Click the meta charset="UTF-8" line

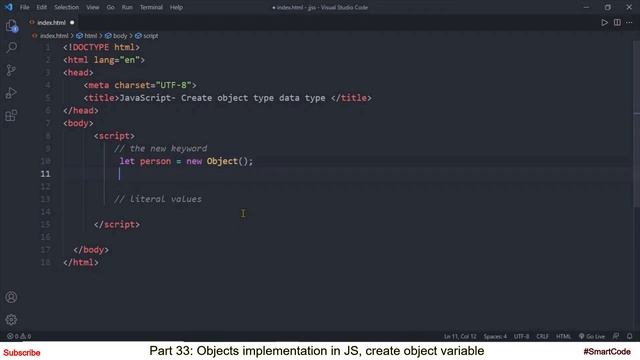140,85
